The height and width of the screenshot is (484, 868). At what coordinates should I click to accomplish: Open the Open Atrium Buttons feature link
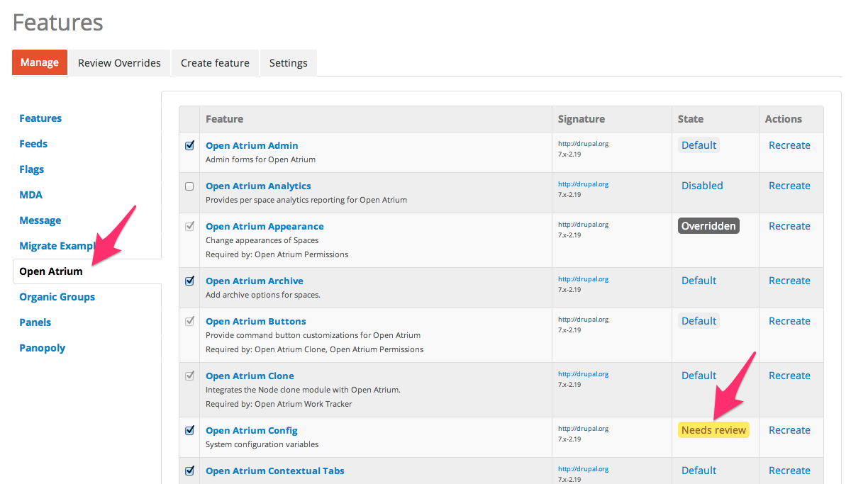(256, 321)
